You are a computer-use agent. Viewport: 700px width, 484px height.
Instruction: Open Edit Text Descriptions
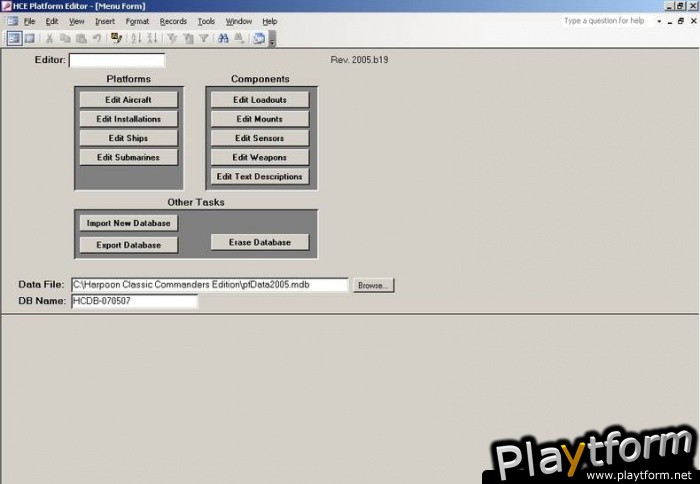(260, 176)
